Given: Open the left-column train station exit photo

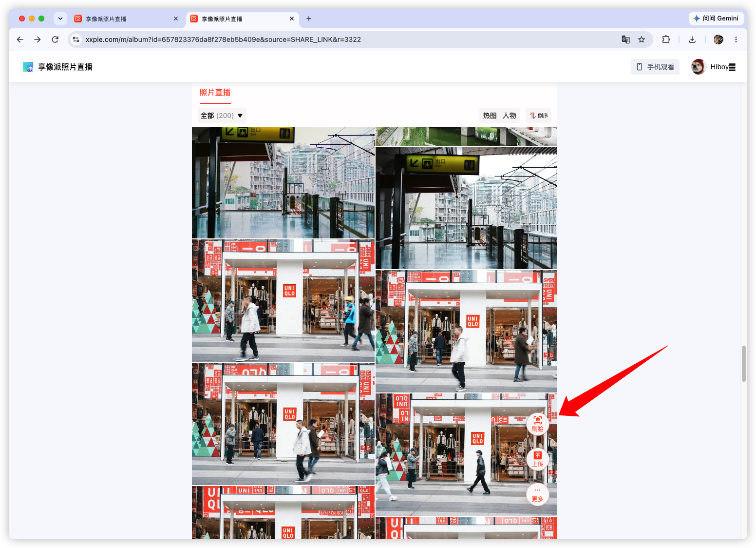Looking at the screenshot, I should [x=283, y=183].
